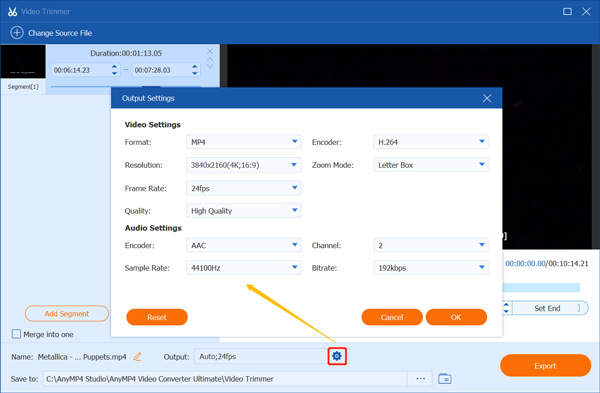Image resolution: width=600 pixels, height=393 pixels.
Task: Toggle Merge into one checkbox
Action: tap(16, 334)
